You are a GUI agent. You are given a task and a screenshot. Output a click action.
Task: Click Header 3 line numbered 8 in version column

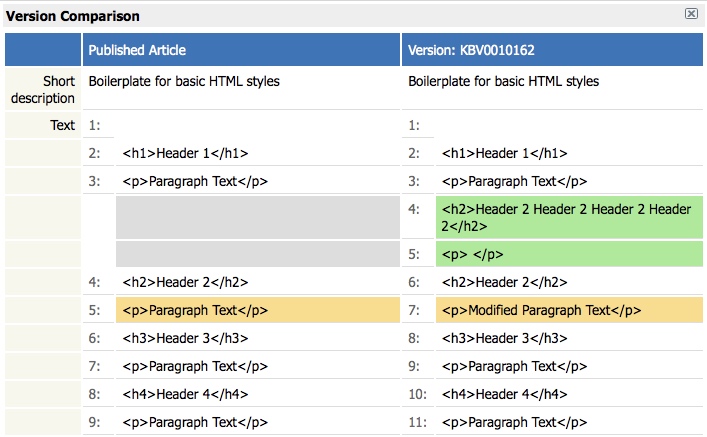coord(505,338)
